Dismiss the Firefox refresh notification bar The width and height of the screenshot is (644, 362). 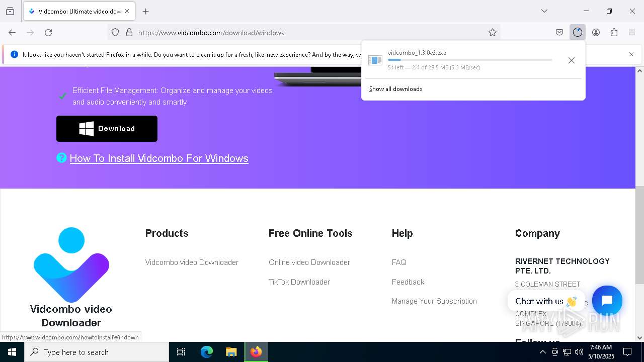click(x=631, y=54)
